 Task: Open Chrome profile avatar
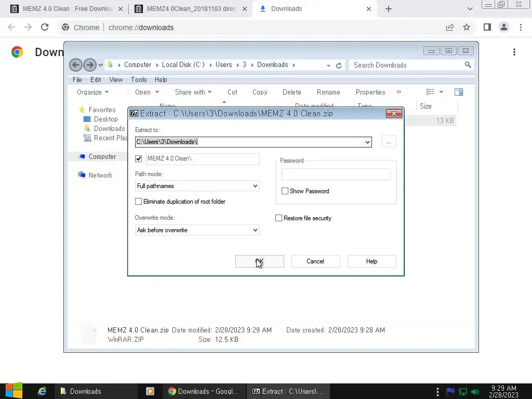pyautogui.click(x=504, y=27)
